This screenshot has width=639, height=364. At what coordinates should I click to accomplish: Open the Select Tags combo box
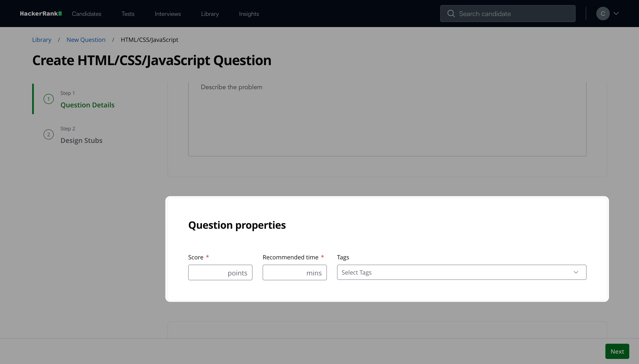pos(455,272)
